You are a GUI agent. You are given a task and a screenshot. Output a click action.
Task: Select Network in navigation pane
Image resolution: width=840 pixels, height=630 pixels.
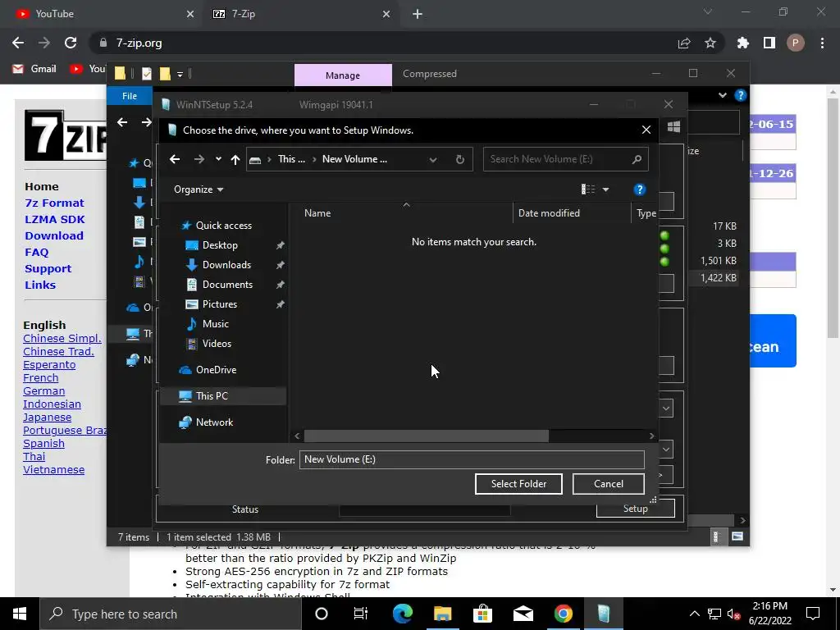[214, 422]
